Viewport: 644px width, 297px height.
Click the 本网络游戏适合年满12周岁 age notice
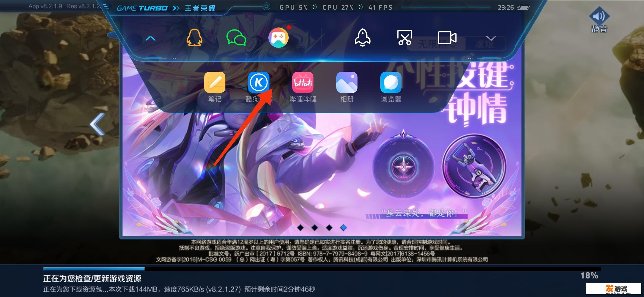321,242
